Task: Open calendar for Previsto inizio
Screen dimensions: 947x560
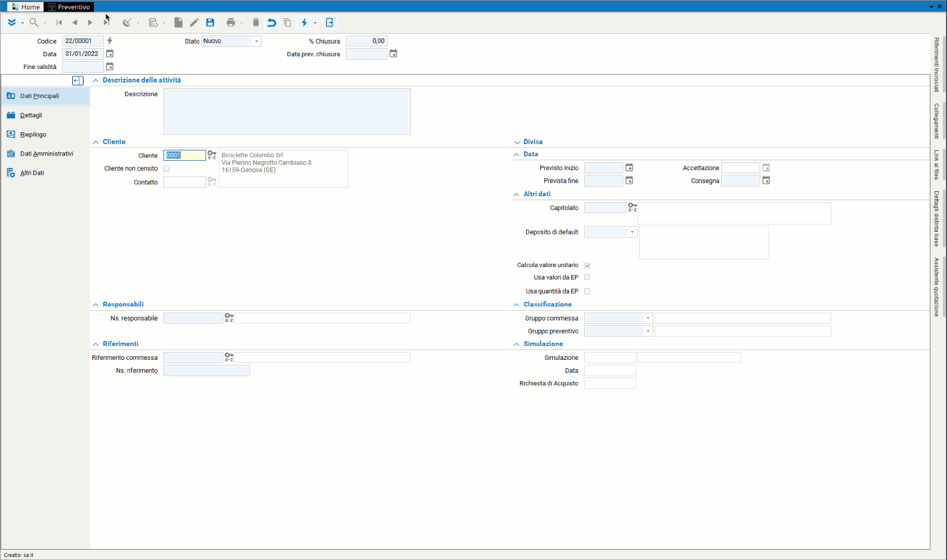Action: 629,167
